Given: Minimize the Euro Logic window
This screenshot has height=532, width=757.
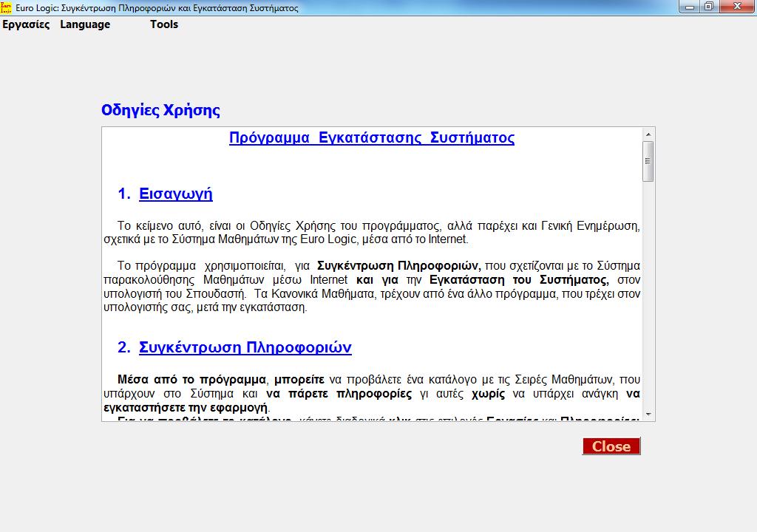Looking at the screenshot, I should pyautogui.click(x=690, y=7).
